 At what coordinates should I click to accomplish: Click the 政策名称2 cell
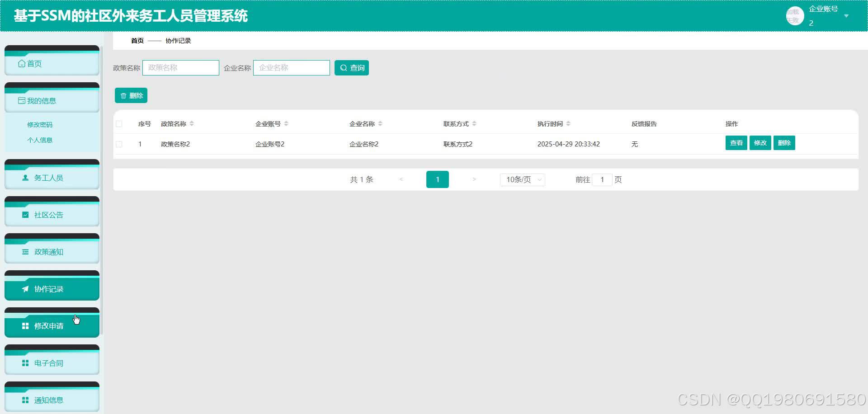click(175, 144)
